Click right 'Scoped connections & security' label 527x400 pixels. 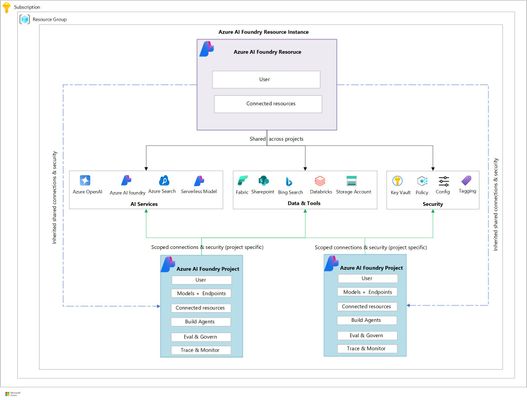coord(371,247)
